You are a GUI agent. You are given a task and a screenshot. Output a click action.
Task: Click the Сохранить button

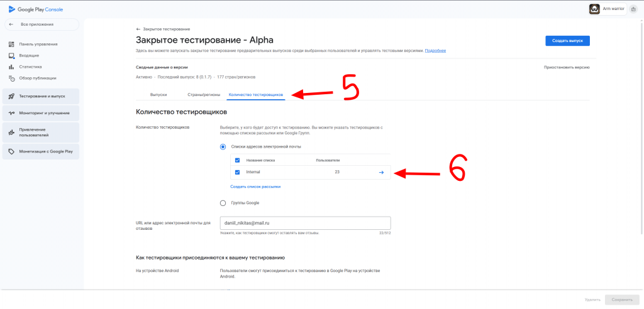pos(622,300)
